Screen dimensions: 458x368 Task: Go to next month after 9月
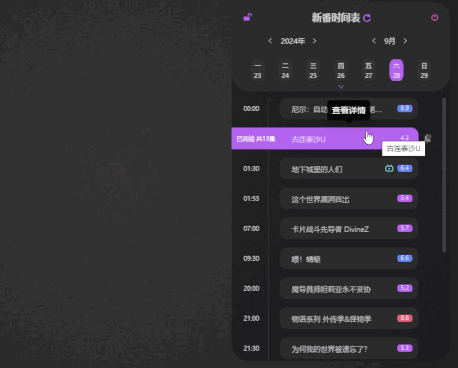(405, 41)
